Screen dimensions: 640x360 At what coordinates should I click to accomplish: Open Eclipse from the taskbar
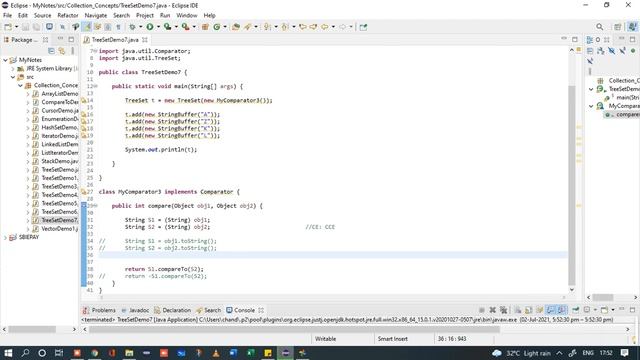point(285,353)
